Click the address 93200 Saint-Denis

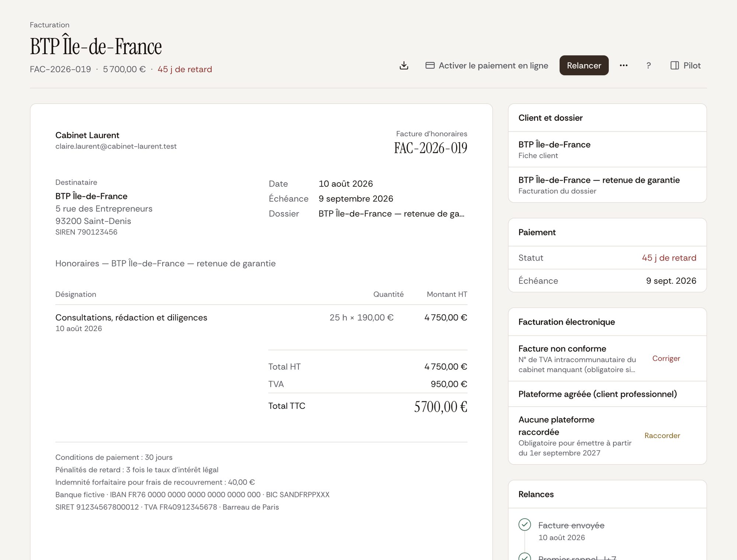(93, 221)
